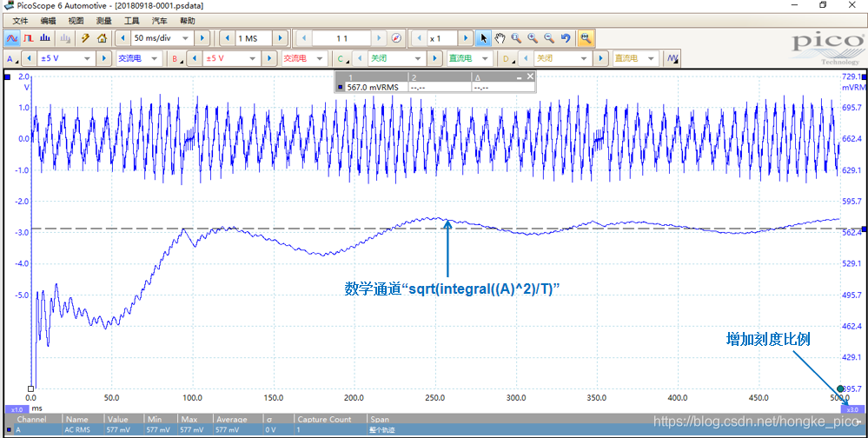868x438 pixels.
Task: Click the buffer number field
Action: click(341, 38)
